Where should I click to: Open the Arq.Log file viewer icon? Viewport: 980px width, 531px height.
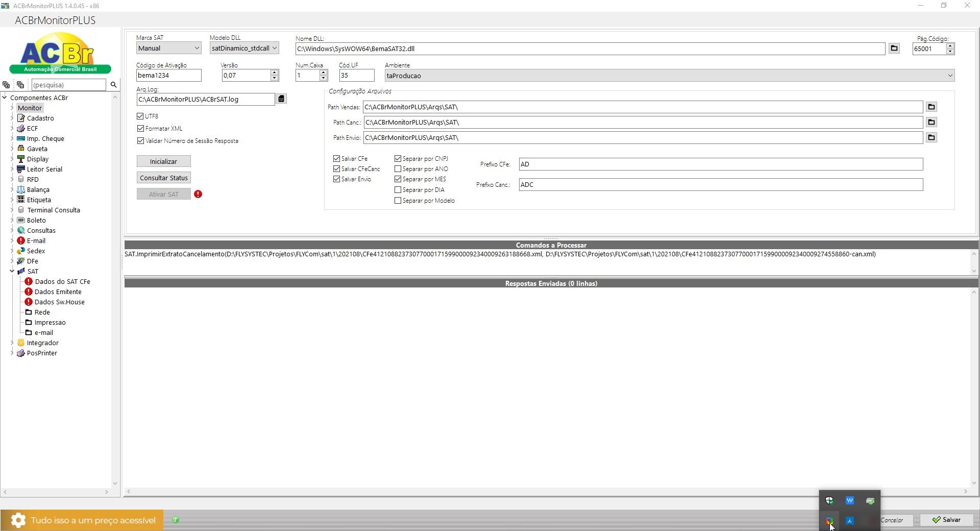(281, 99)
